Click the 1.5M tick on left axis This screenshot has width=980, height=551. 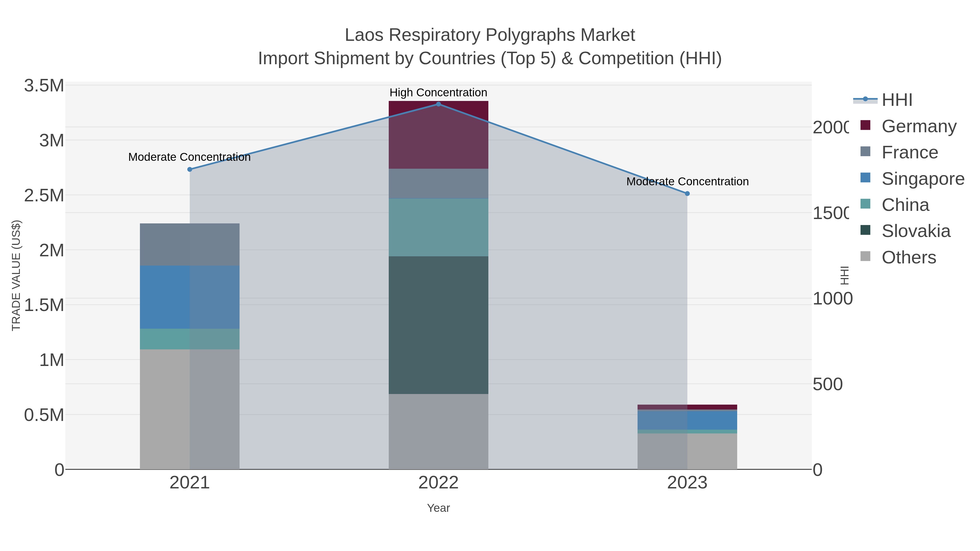coord(44,305)
